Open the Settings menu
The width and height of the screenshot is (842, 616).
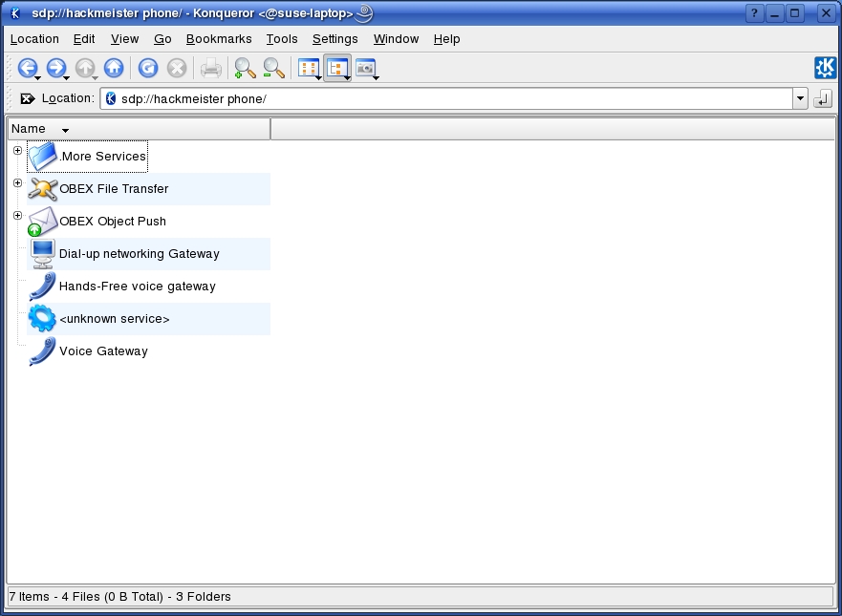[x=335, y=39]
